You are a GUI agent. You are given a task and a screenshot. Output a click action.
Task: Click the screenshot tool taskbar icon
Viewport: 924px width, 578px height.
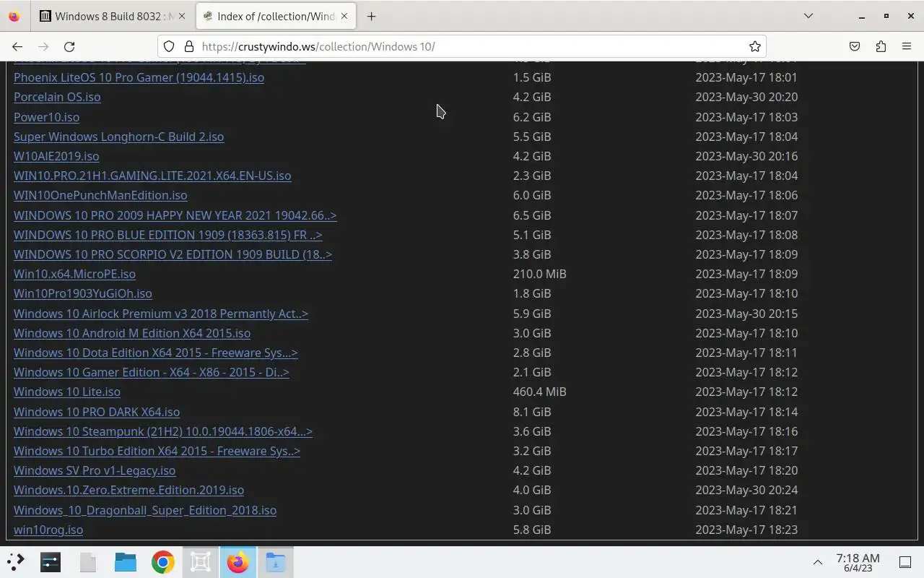point(201,561)
